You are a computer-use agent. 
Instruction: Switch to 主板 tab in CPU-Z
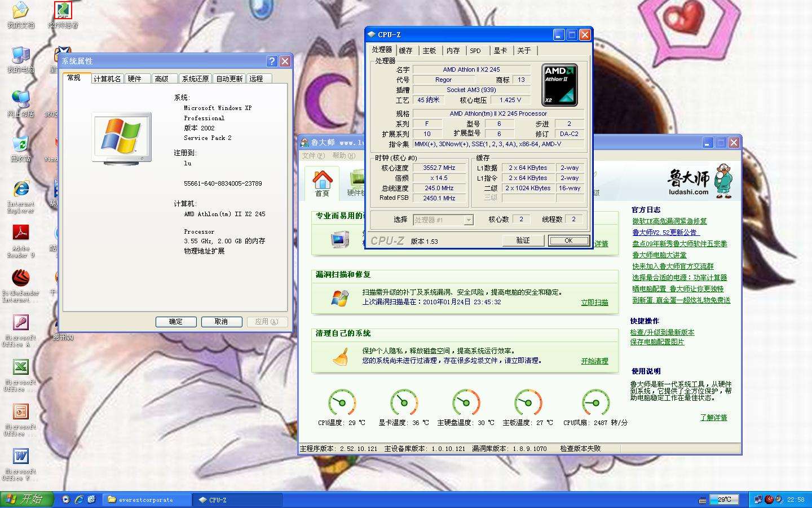(430, 51)
